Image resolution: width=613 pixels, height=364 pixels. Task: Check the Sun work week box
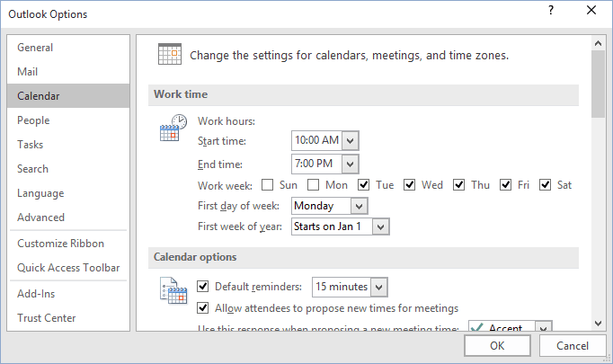[x=268, y=184]
